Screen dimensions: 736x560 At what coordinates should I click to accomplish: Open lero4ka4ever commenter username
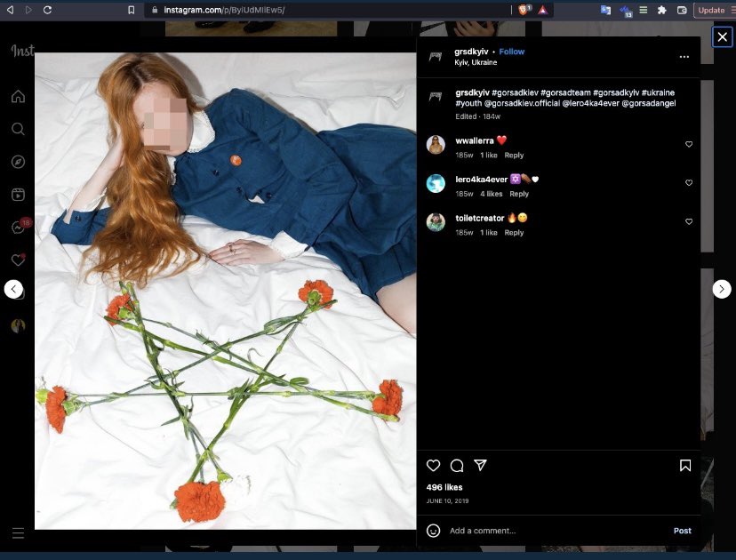tap(481, 180)
